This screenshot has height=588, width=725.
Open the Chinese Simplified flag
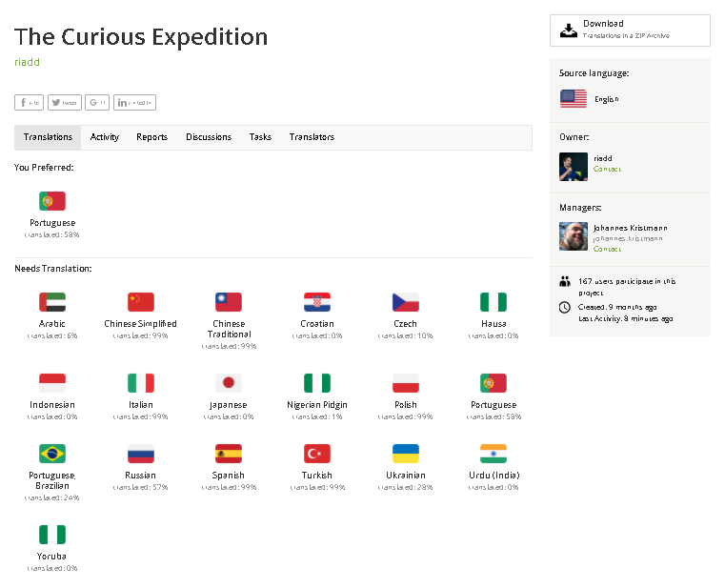pos(141,302)
